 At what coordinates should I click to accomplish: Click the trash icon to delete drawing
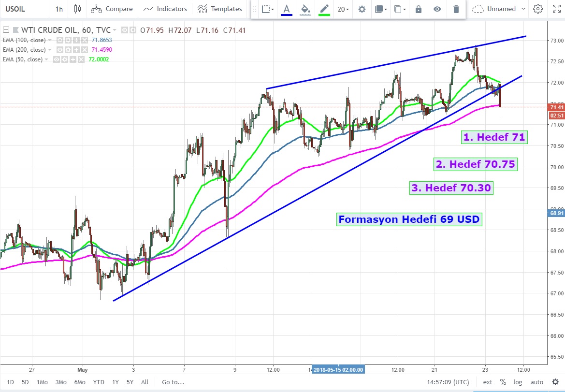(456, 9)
